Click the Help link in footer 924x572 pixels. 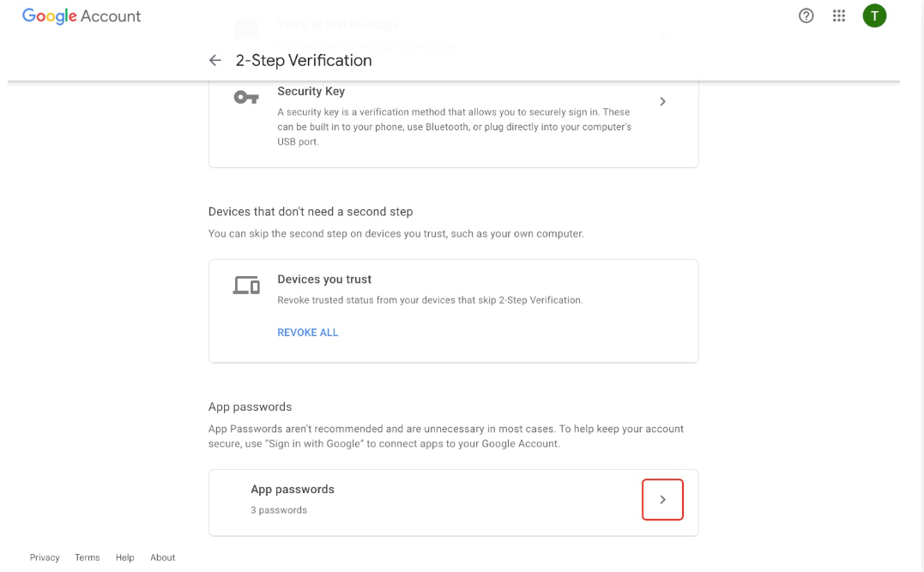tap(125, 557)
